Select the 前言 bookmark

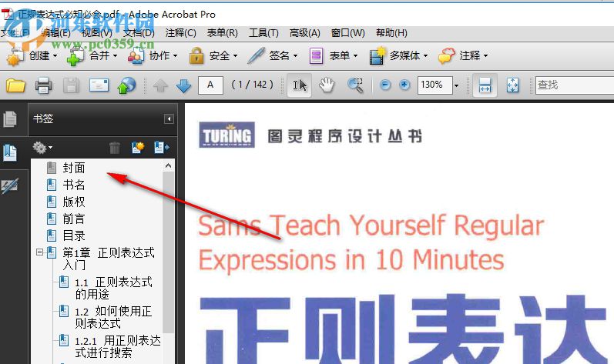[x=74, y=219]
